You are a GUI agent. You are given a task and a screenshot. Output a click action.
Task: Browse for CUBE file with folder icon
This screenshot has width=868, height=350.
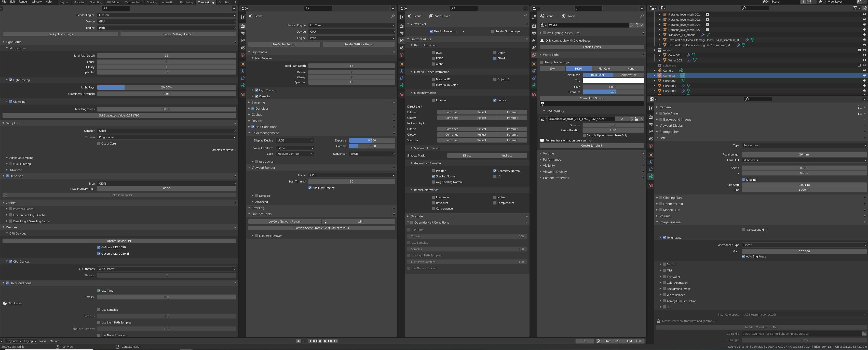[x=864, y=334]
